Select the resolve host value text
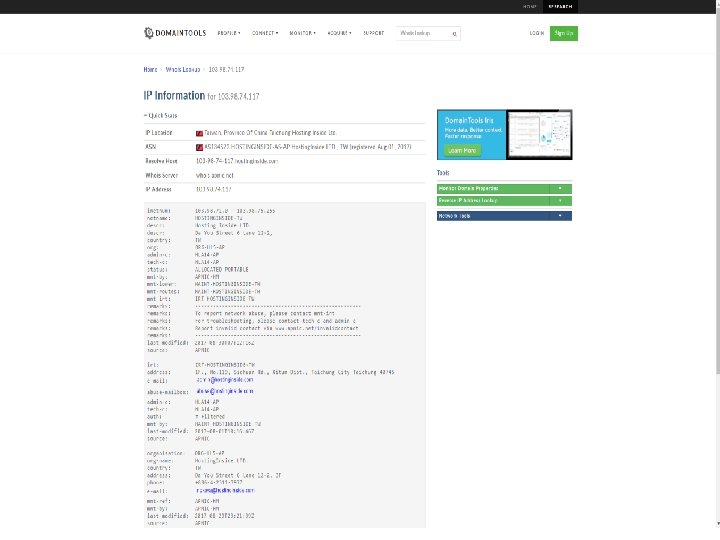This screenshot has width=720, height=540. 237,161
